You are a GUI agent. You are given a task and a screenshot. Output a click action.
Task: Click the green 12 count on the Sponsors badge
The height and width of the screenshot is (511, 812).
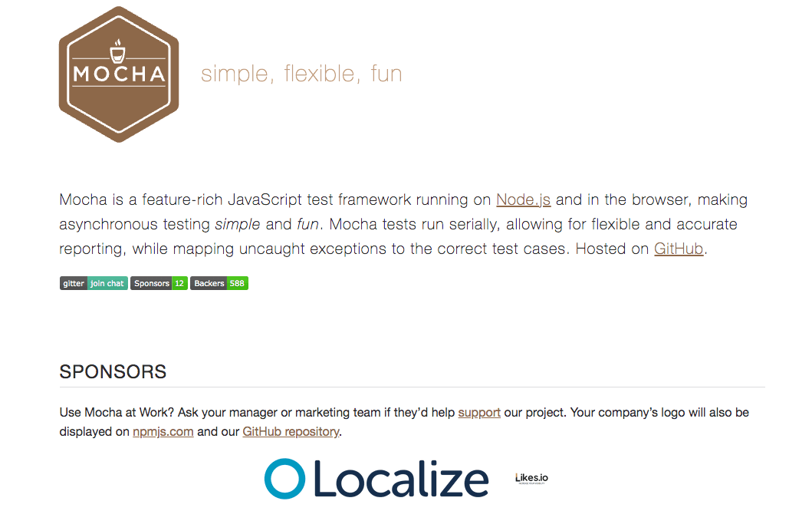click(179, 283)
